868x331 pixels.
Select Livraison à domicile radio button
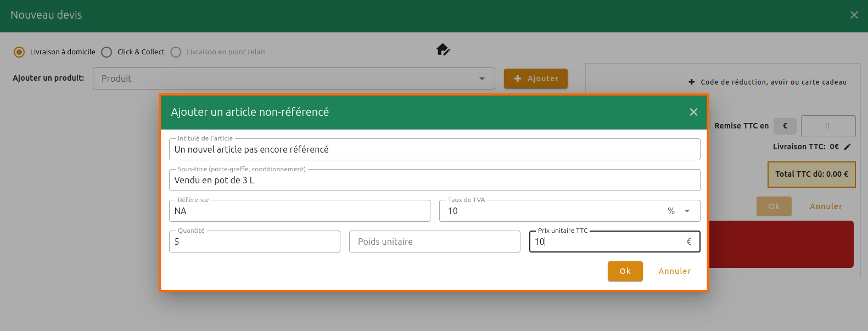point(19,52)
